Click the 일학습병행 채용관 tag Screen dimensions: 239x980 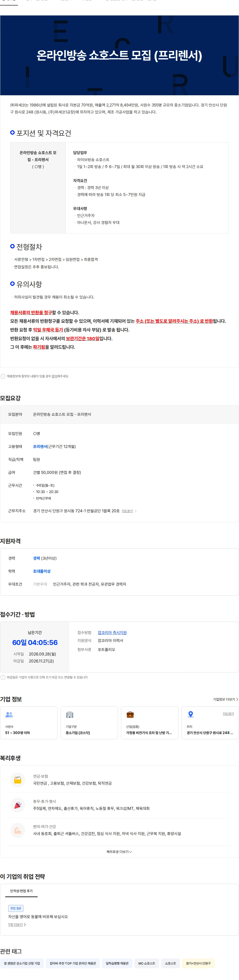pyautogui.click(x=117, y=963)
